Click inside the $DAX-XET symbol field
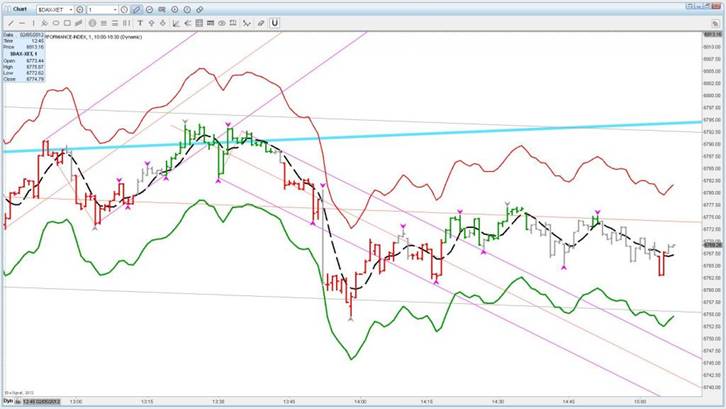This screenshot has height=409, width=726. tap(50, 9)
